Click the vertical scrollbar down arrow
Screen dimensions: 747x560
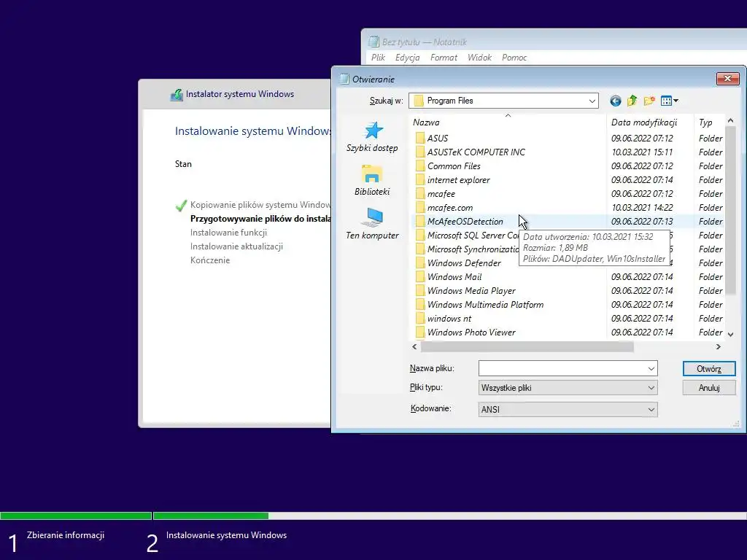pos(730,334)
